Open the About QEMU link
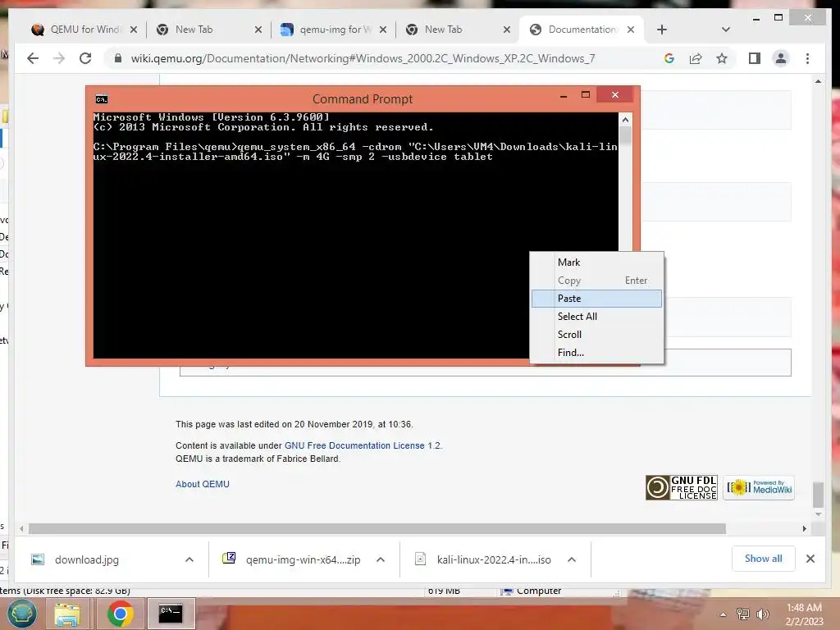840x630 pixels. click(203, 484)
